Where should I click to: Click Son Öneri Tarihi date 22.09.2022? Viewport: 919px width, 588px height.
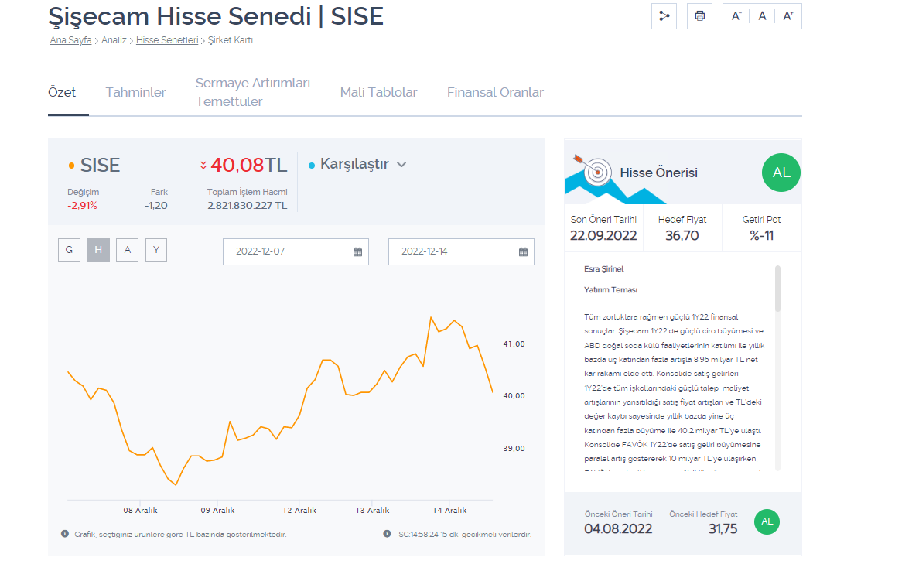click(603, 236)
